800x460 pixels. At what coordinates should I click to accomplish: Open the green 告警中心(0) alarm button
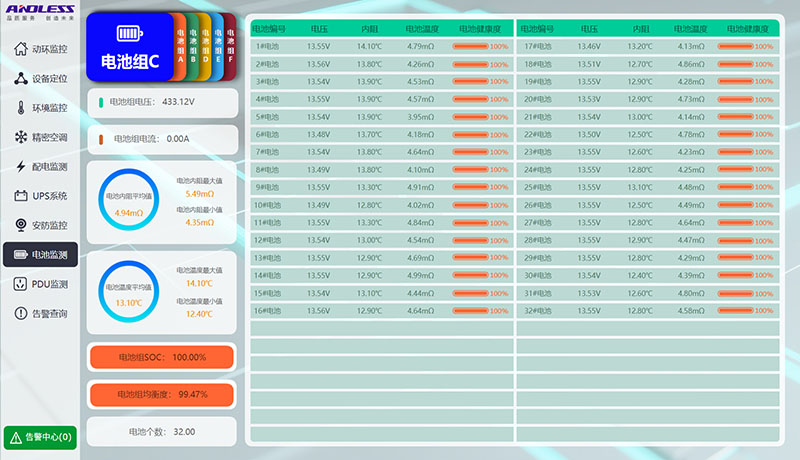(x=40, y=437)
